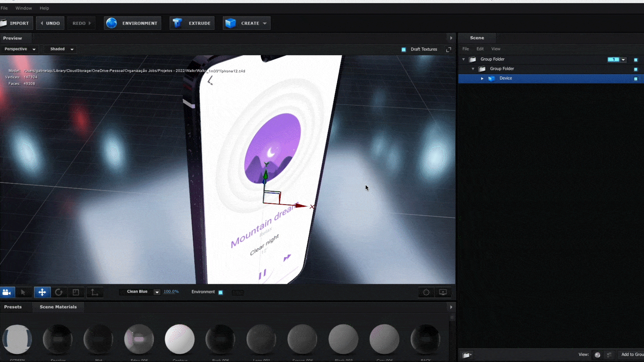This screenshot has width=644, height=362.
Task: Select the Gray 006 material sphere
Action: (384, 339)
